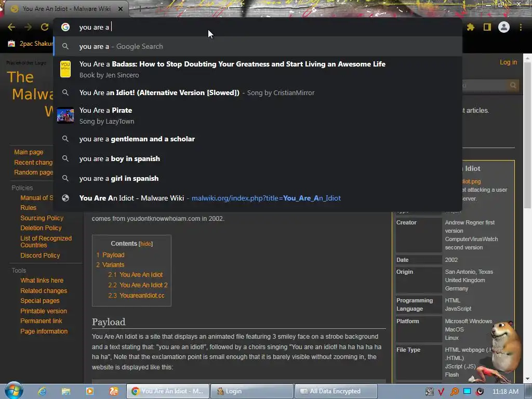Open the Rules policy link
The width and height of the screenshot is (532, 399).
[x=28, y=208]
